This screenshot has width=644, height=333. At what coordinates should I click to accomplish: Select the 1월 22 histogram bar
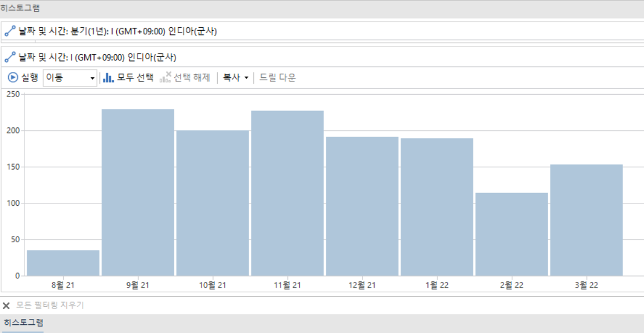click(x=437, y=206)
